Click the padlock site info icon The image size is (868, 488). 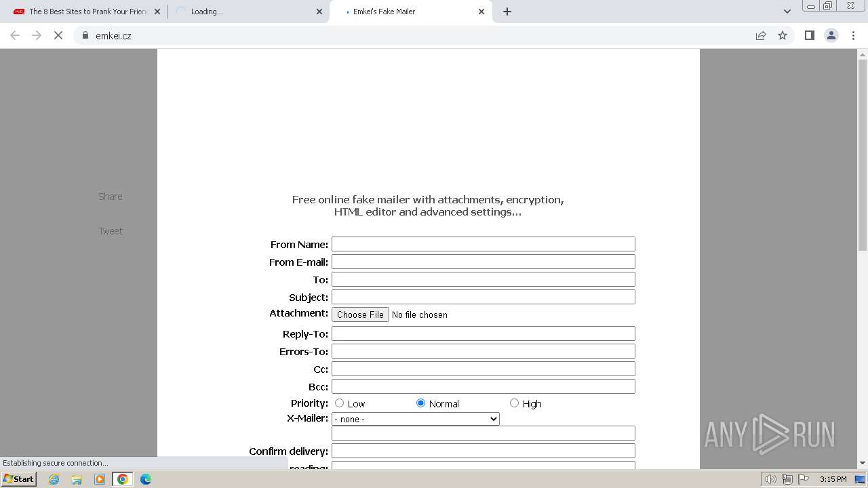85,35
